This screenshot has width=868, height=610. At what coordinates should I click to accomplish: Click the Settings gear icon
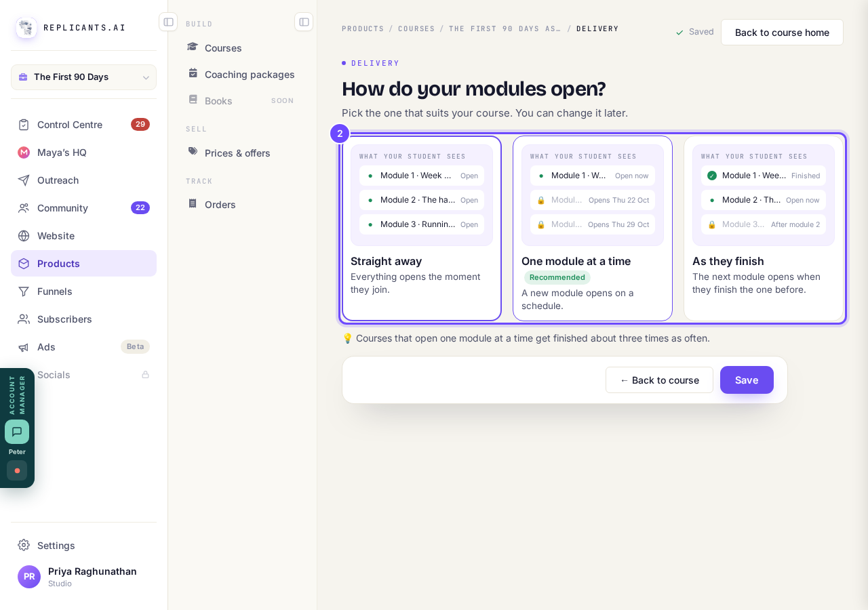click(x=24, y=545)
